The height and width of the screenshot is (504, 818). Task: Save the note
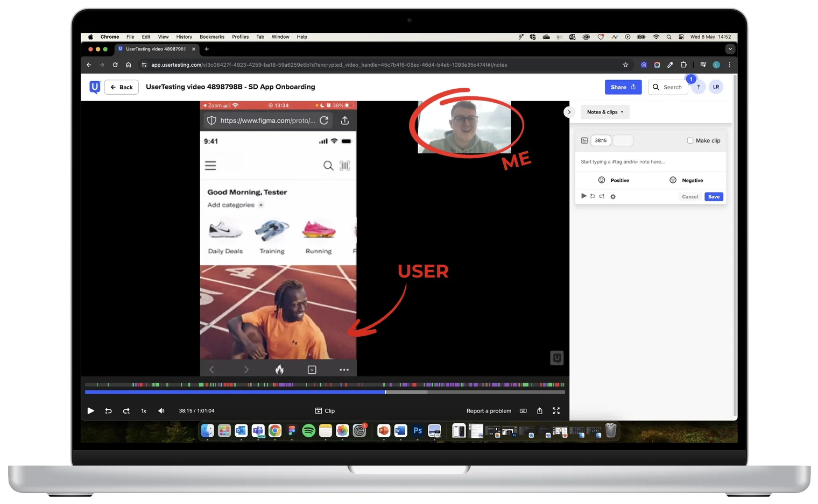click(714, 197)
